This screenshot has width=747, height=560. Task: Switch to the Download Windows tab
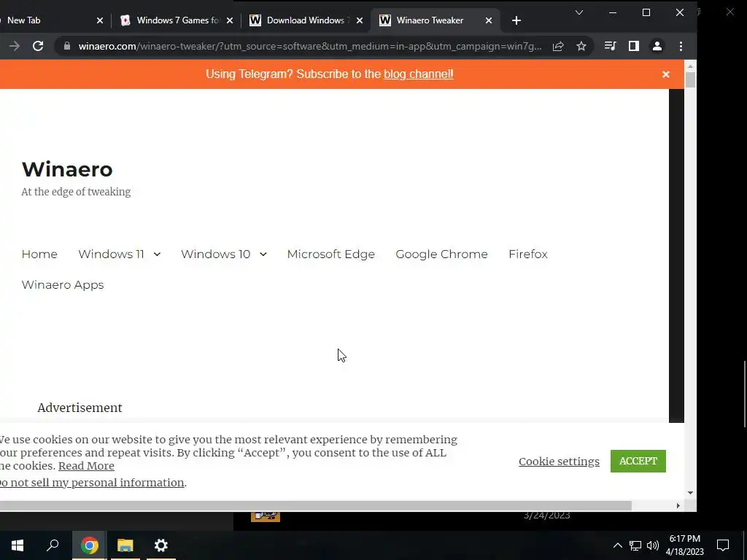pyautogui.click(x=305, y=20)
